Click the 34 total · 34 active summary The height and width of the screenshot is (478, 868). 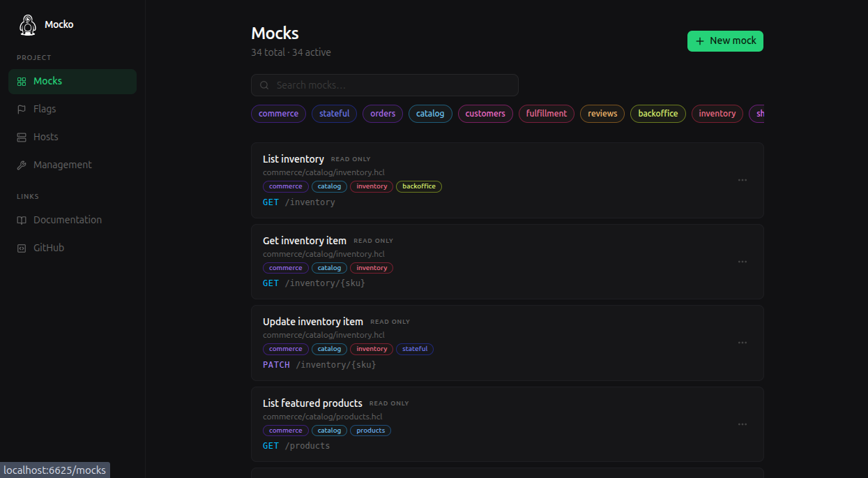click(291, 52)
